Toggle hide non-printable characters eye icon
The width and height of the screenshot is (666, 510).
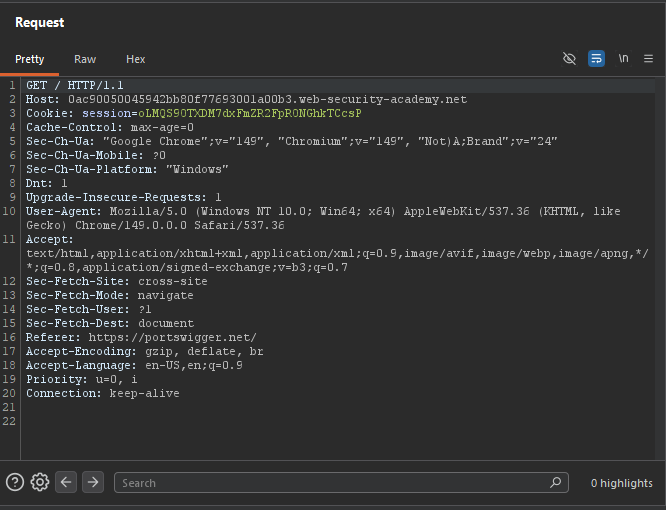coord(569,59)
